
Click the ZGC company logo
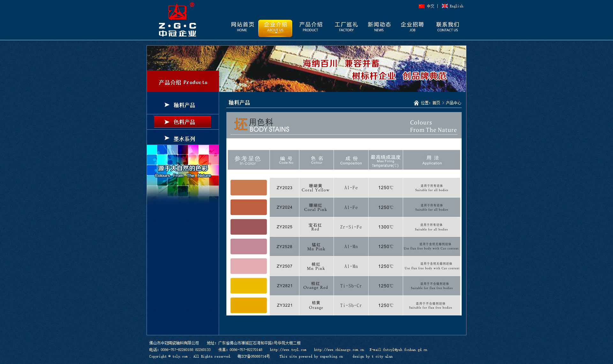click(178, 20)
